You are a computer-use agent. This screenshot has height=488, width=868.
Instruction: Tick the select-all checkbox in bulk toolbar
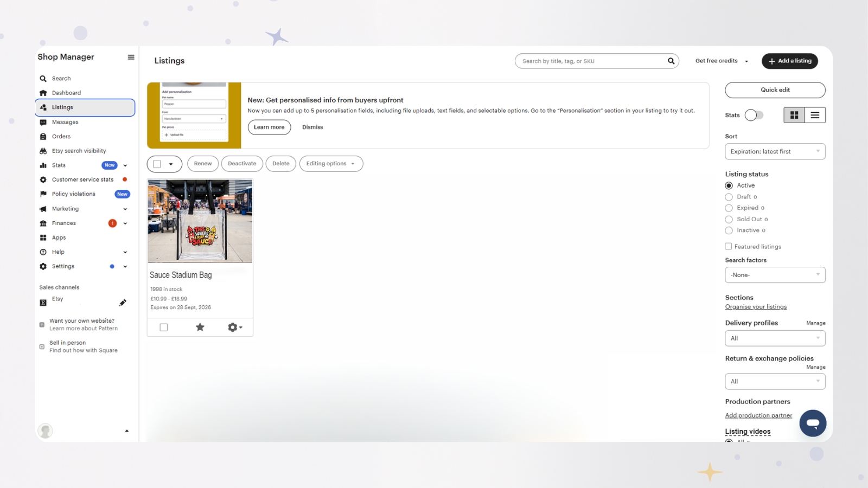click(157, 164)
